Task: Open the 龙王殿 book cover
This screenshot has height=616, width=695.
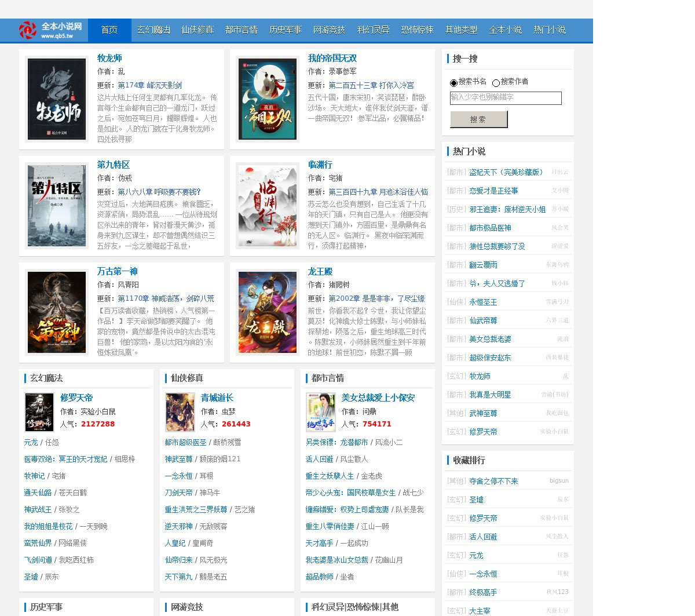Action: [268, 312]
